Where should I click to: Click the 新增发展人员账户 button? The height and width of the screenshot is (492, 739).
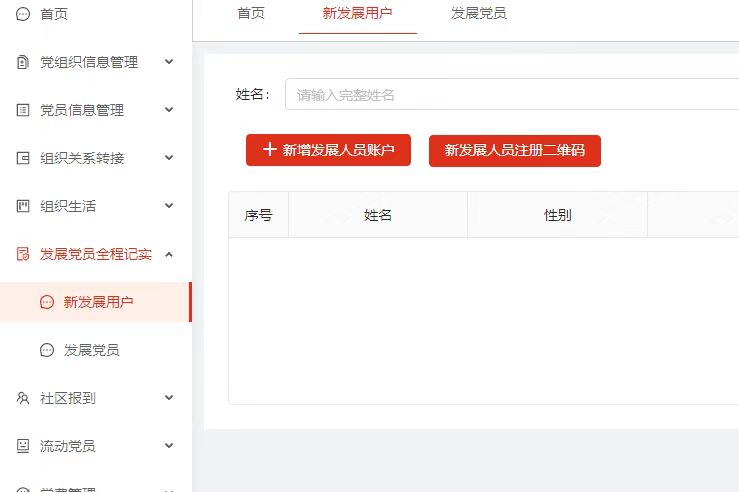328,150
